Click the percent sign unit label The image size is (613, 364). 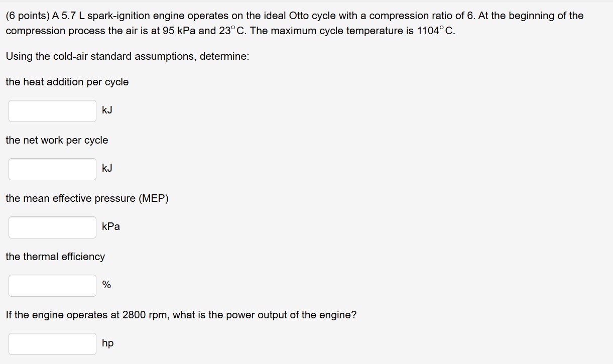point(105,285)
